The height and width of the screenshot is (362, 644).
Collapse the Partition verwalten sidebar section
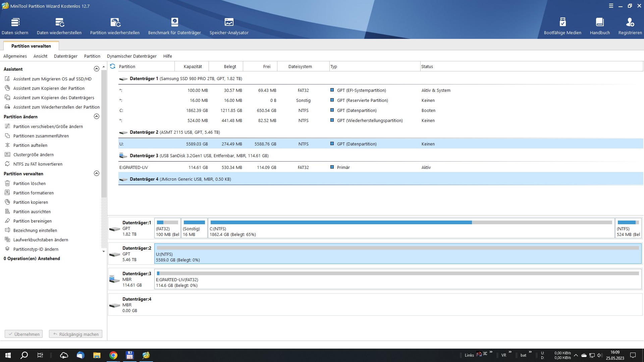pyautogui.click(x=97, y=173)
